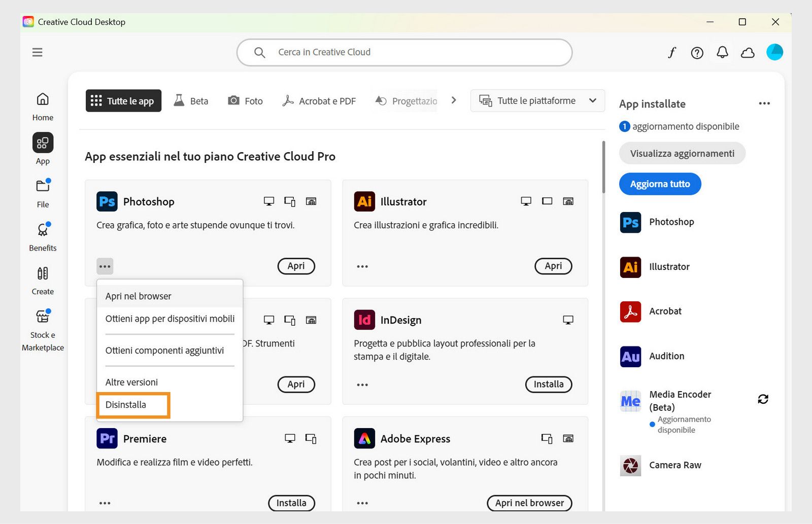Select Disinstalla in the Photoshop context menu
812x524 pixels.
point(125,405)
